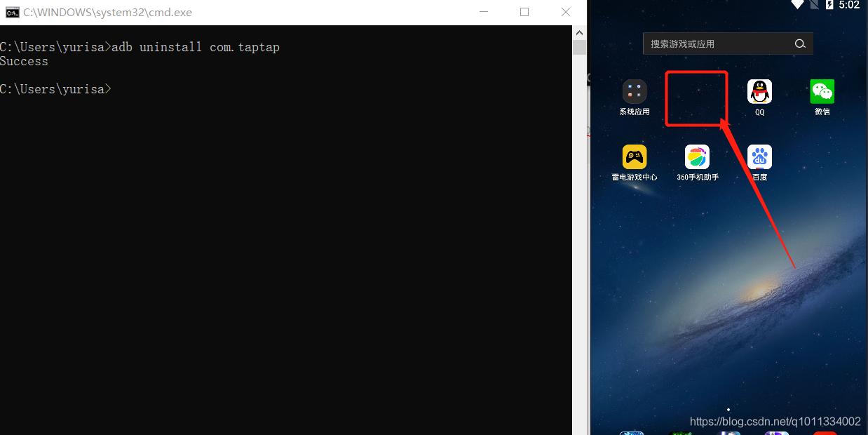868x435 pixels.
Task: Click the 'adb uninstall com.taptap' command text
Action: pyautogui.click(x=196, y=47)
